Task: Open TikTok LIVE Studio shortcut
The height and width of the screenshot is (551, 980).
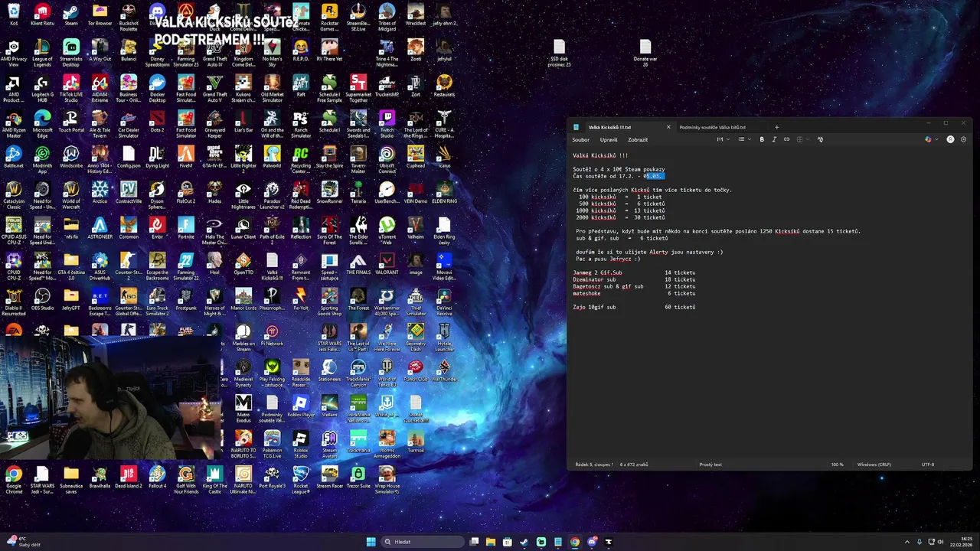Action: (x=71, y=88)
